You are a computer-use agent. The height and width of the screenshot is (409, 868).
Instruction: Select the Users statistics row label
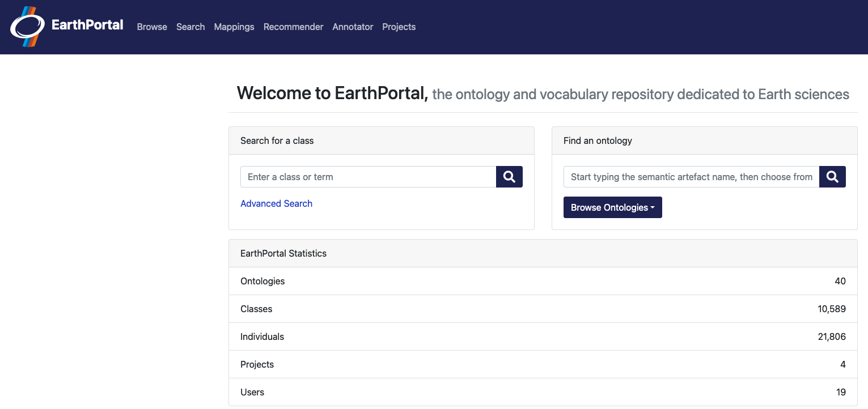[x=252, y=392]
